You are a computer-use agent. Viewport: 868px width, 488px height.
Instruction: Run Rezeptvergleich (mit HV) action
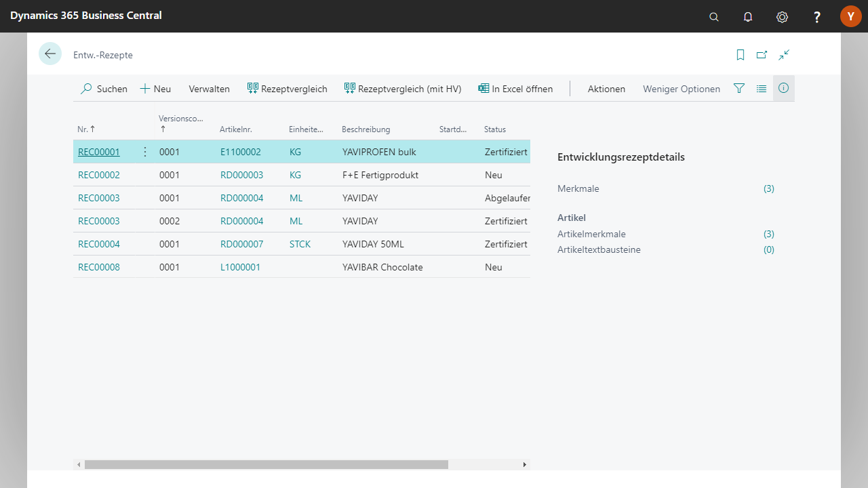click(403, 89)
